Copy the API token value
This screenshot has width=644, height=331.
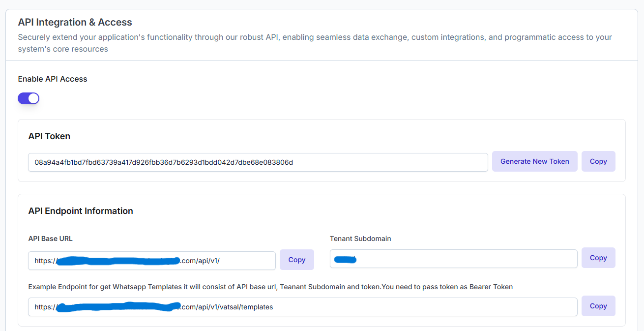tap(598, 161)
